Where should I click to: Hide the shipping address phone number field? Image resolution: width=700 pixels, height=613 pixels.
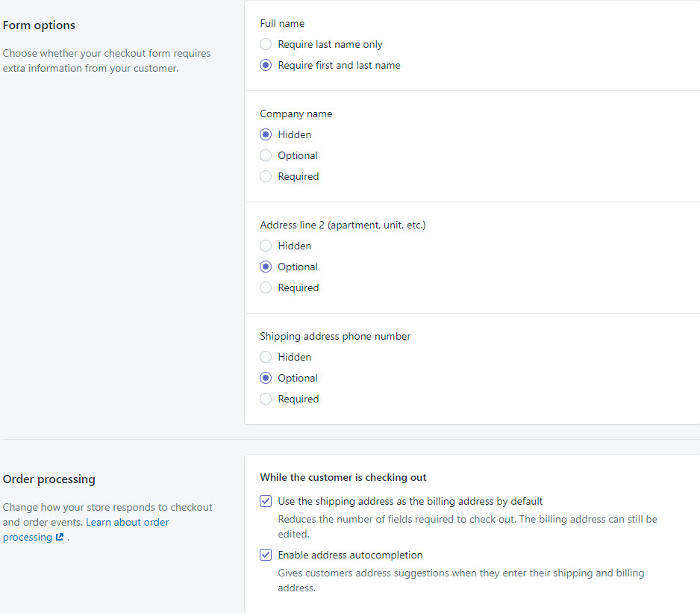point(266,357)
